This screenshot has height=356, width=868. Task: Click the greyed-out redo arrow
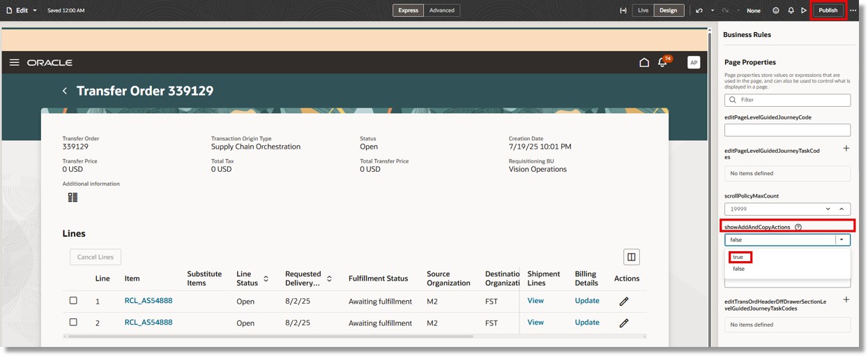(725, 10)
